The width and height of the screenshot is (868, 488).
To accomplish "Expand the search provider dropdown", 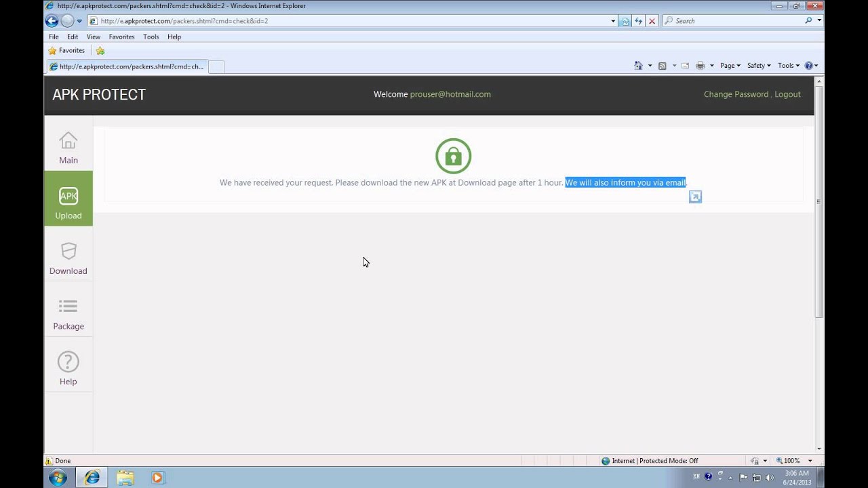I will pos(819,21).
